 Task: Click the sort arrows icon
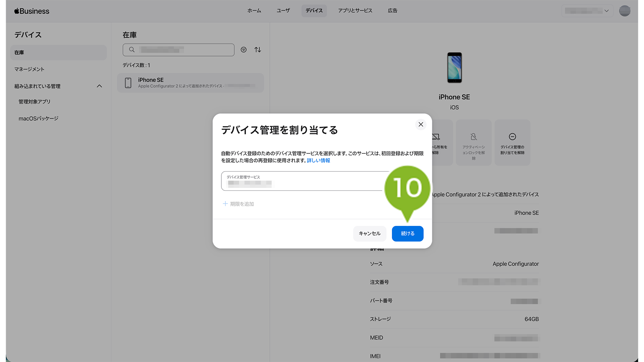click(x=258, y=50)
